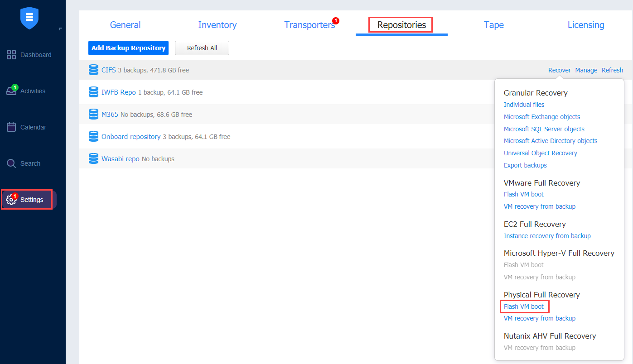The width and height of the screenshot is (633, 364).
Task: Select Flash VM boot under VMware Full Recovery
Action: (x=524, y=194)
